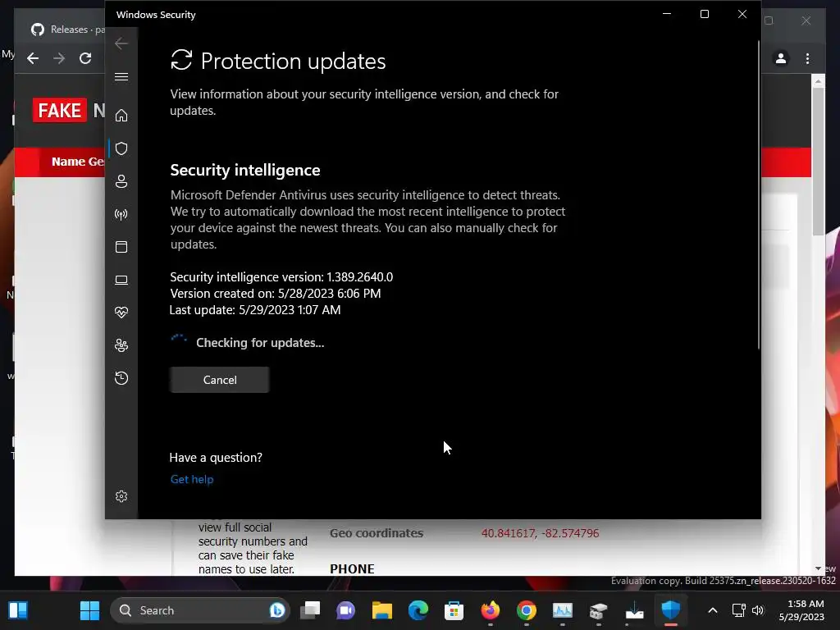The width and height of the screenshot is (840, 630).
Task: Go back in Windows Security
Action: point(121,43)
